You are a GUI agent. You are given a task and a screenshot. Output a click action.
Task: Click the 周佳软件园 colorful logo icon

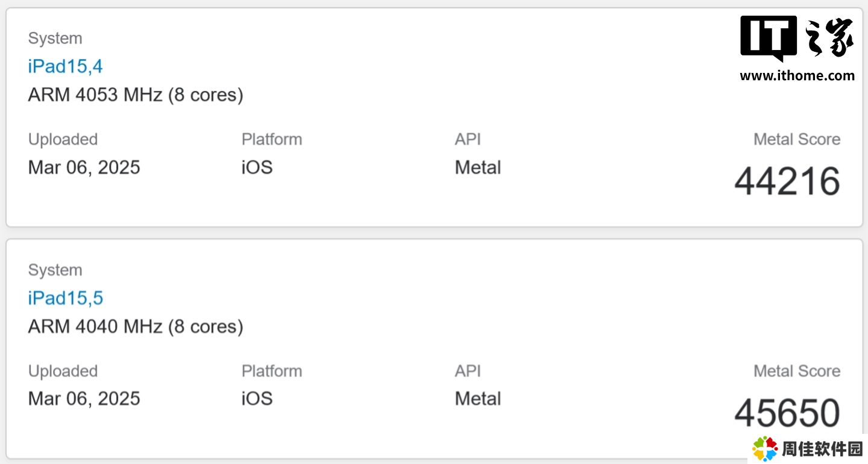click(765, 449)
